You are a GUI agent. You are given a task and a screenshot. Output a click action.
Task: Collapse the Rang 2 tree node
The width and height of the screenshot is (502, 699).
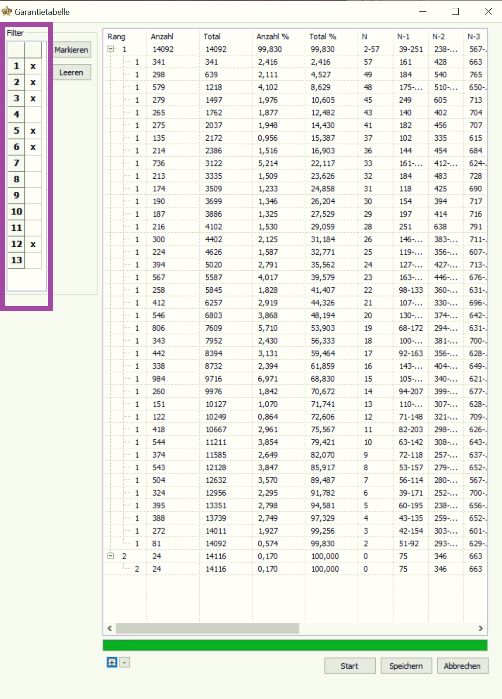pyautogui.click(x=111, y=556)
